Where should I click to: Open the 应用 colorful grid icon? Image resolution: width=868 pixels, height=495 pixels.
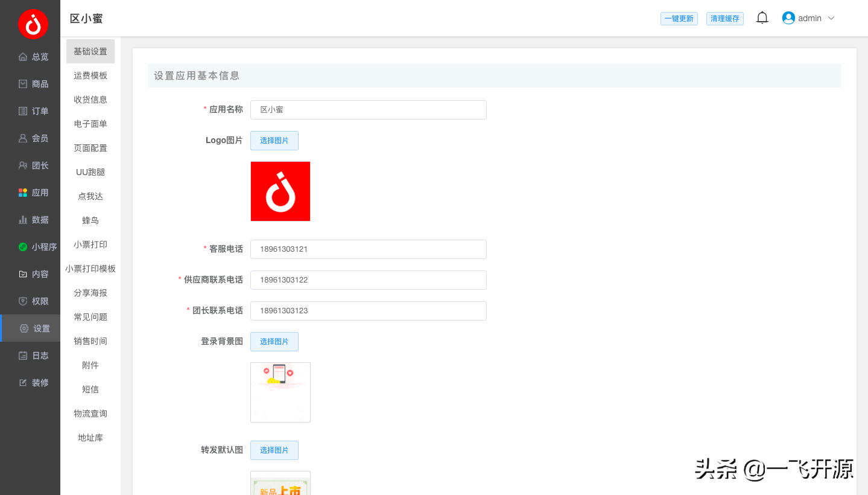(x=23, y=193)
